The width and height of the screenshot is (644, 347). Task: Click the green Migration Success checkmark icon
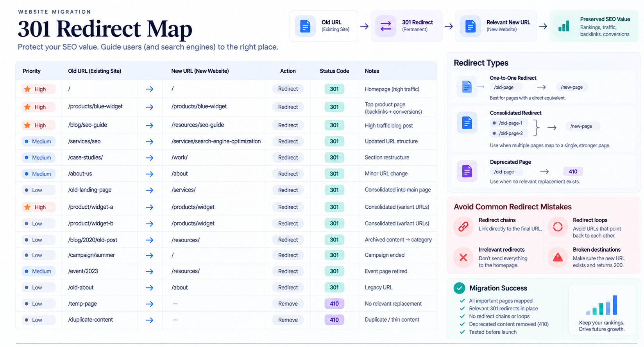[460, 288]
